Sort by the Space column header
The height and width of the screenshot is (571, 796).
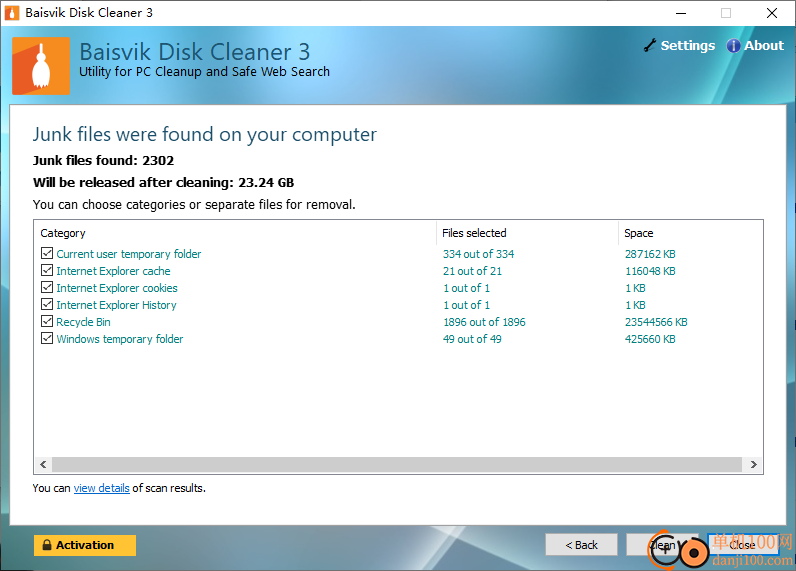pyautogui.click(x=639, y=233)
